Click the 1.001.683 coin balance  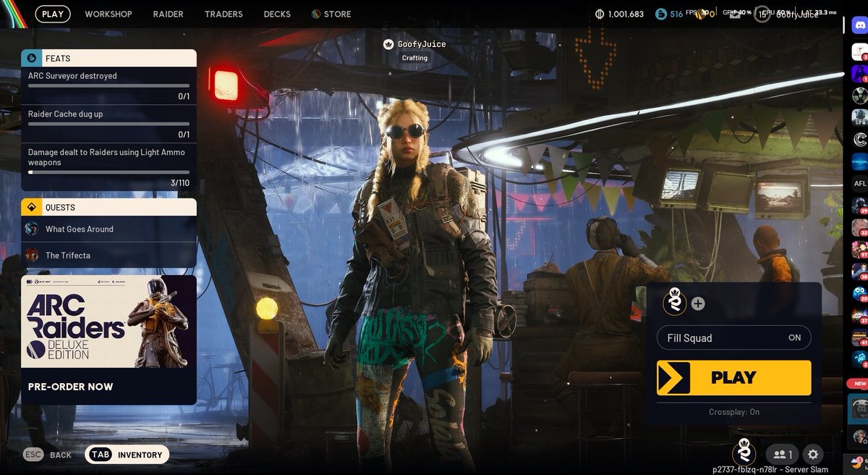click(x=626, y=14)
